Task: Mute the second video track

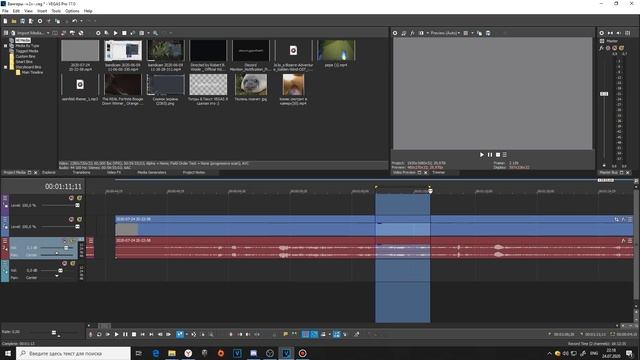Action: 71,220
